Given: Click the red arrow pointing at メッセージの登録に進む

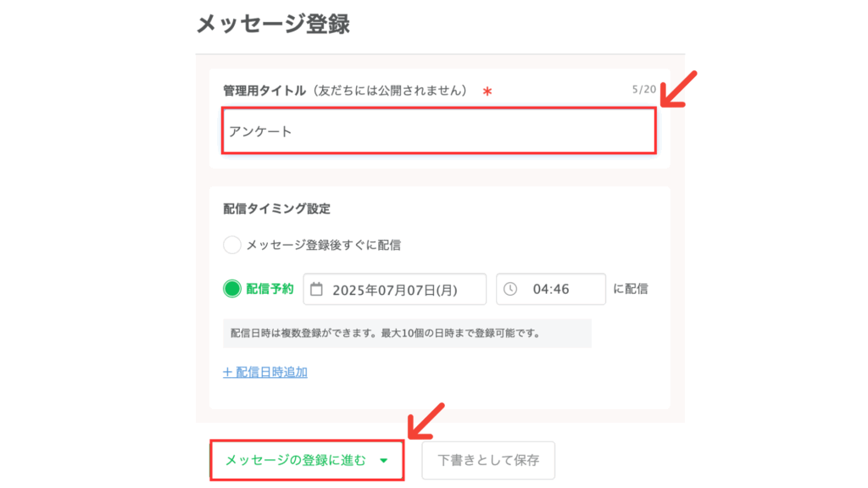Looking at the screenshot, I should click(x=426, y=421).
